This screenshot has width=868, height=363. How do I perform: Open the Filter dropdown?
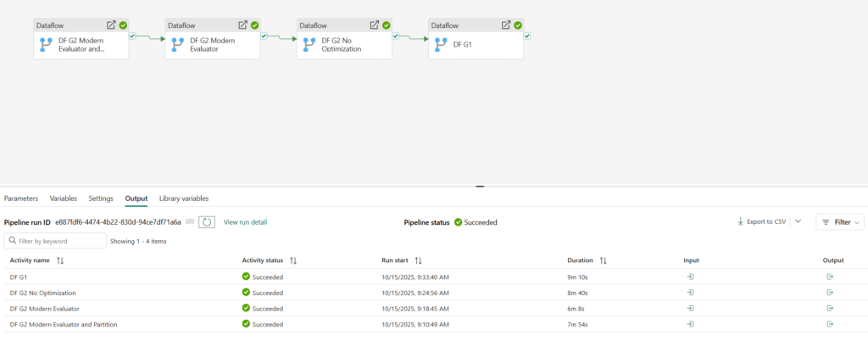tap(839, 222)
